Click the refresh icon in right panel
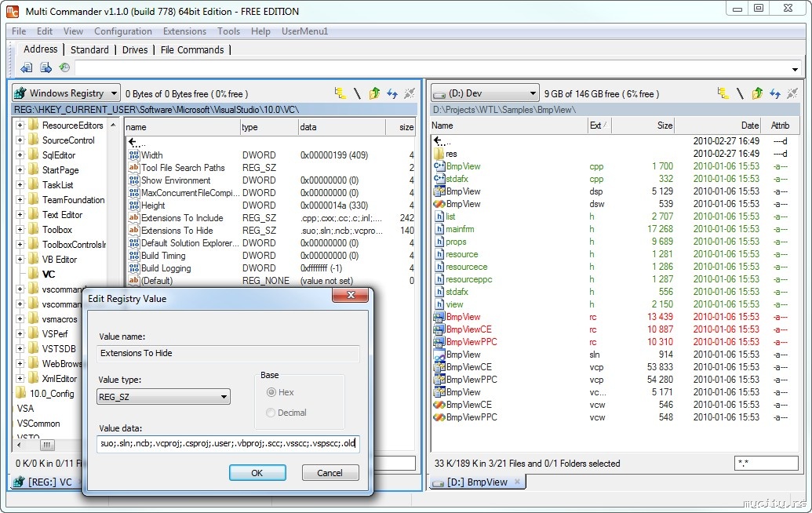812x513 pixels. pyautogui.click(x=774, y=93)
